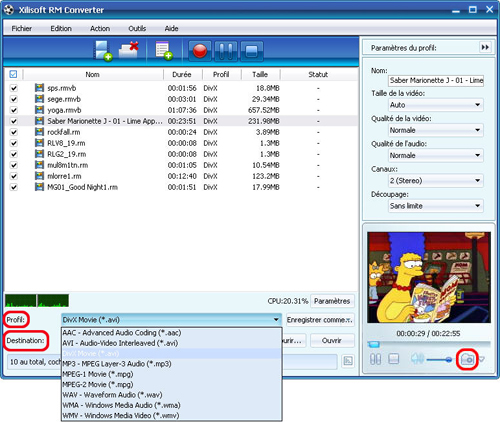The height and width of the screenshot is (422, 500).
Task: Click the Add file toolbar icon
Action: 102,51
